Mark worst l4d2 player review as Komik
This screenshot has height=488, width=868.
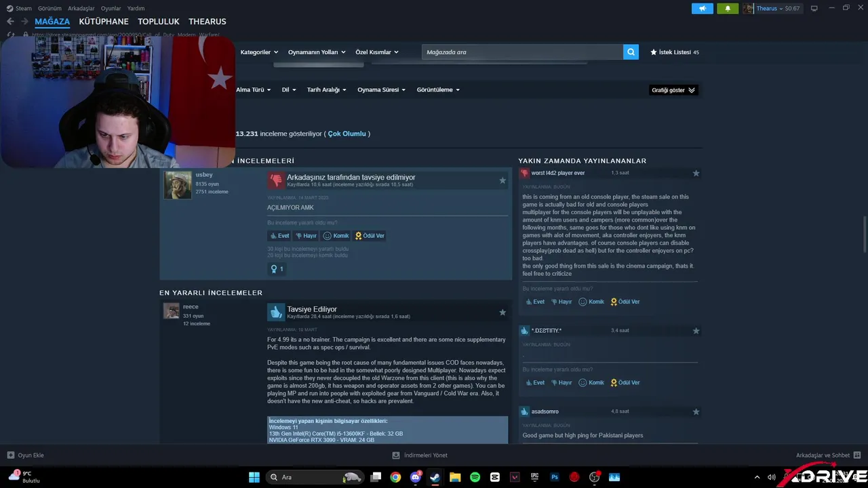click(x=591, y=302)
